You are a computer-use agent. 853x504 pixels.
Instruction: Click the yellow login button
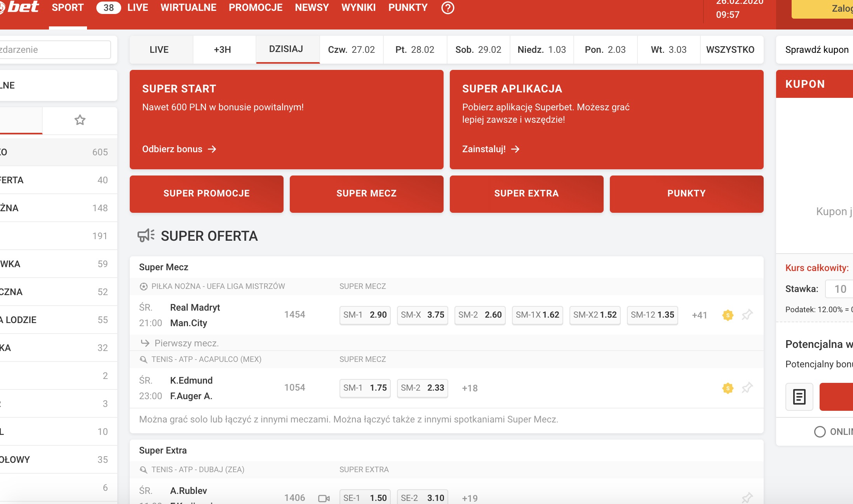point(822,9)
